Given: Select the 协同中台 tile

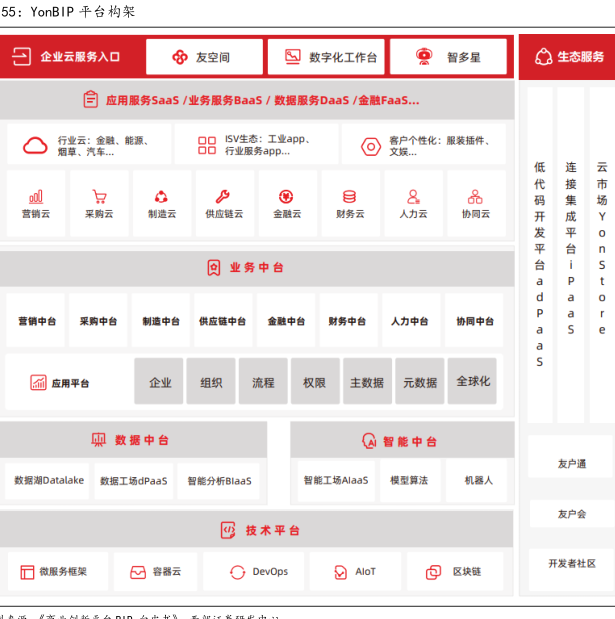Looking at the screenshot, I should click(474, 321).
